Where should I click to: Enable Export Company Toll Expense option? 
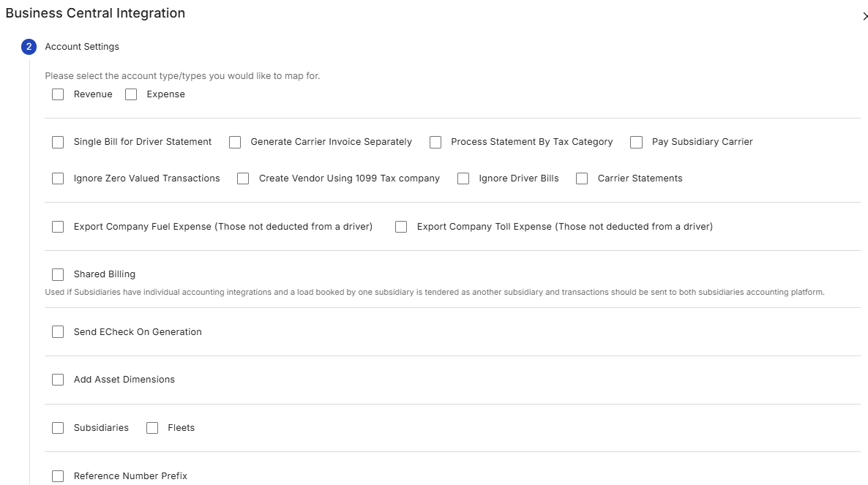click(x=401, y=227)
